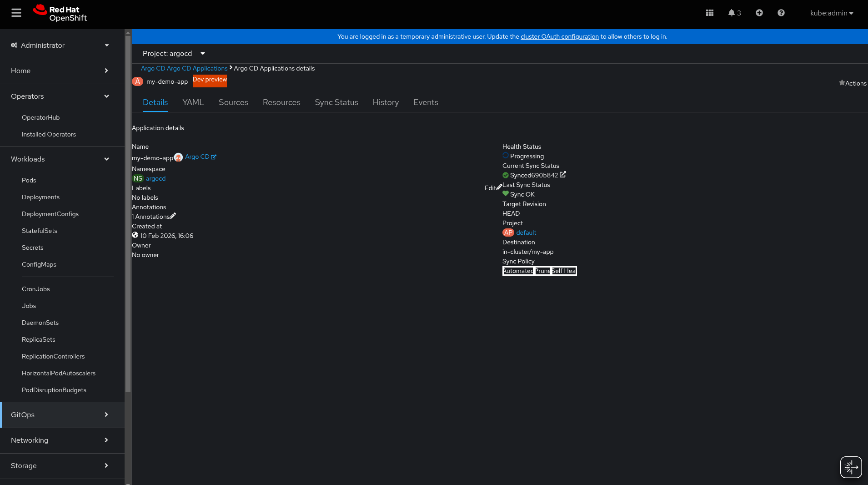Open the Project: argocd selector
Image resolution: width=868 pixels, height=485 pixels.
(x=174, y=54)
